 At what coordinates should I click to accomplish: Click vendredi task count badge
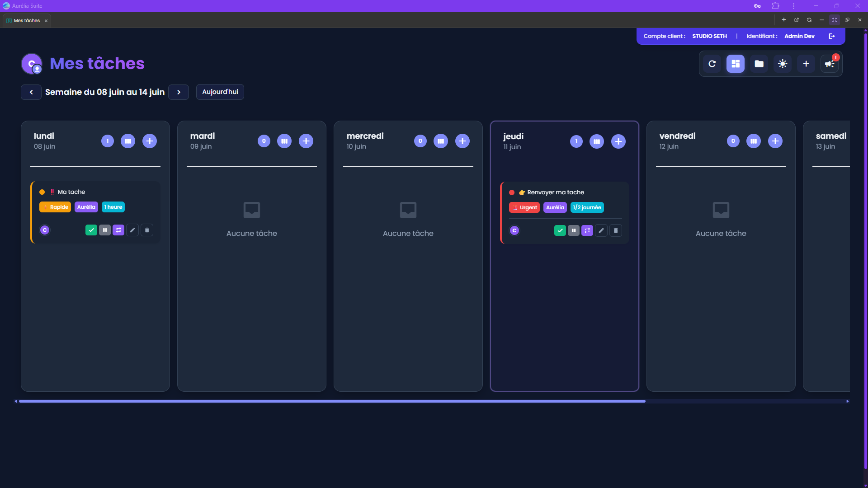[733, 141]
